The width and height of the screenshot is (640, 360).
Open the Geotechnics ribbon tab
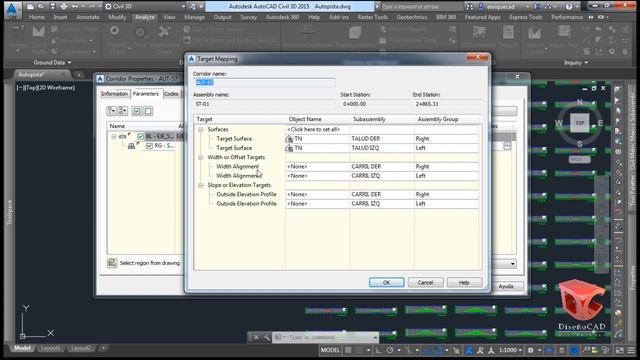click(412, 17)
